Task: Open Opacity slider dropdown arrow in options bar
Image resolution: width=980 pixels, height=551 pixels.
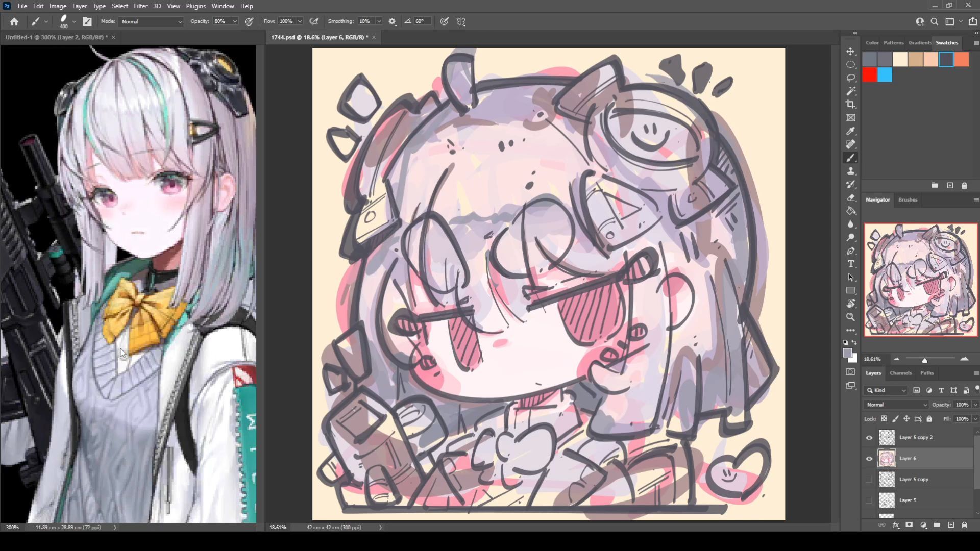Action: click(235, 21)
